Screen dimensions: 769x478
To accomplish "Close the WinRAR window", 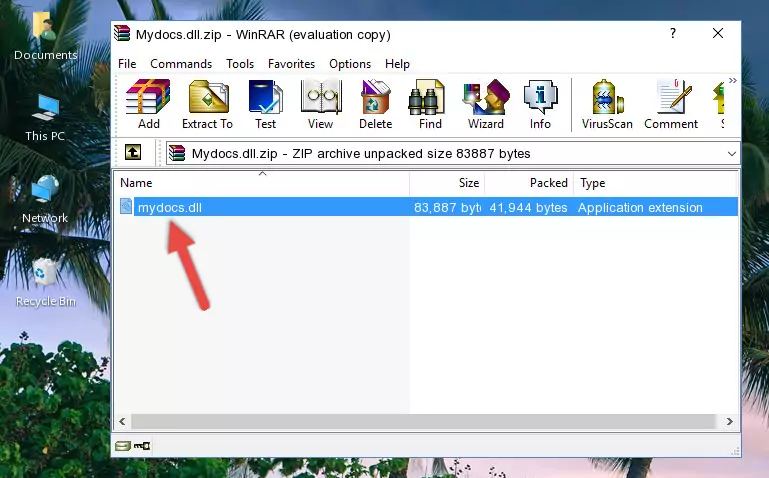I will tap(718, 33).
